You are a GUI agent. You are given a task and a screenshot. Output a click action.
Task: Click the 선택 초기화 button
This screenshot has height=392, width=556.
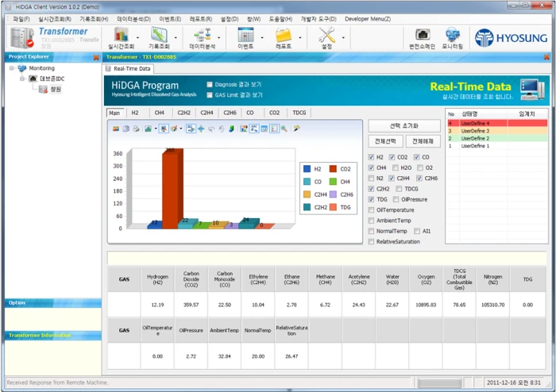point(404,125)
